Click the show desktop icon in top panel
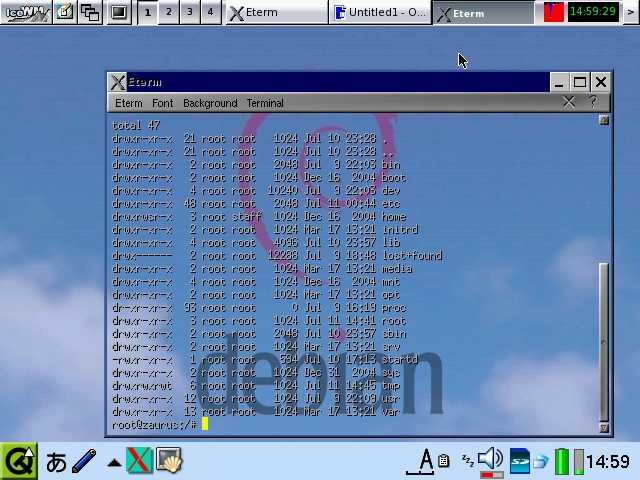The image size is (640, 480). pyautogui.click(x=65, y=12)
